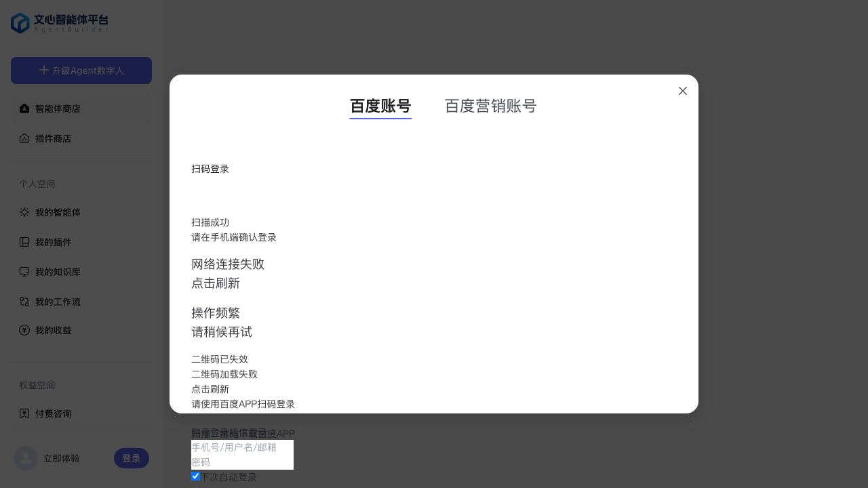Focus the 手机号/用户名/邮箱 input field
This screenshot has height=488, width=868.
pos(242,447)
